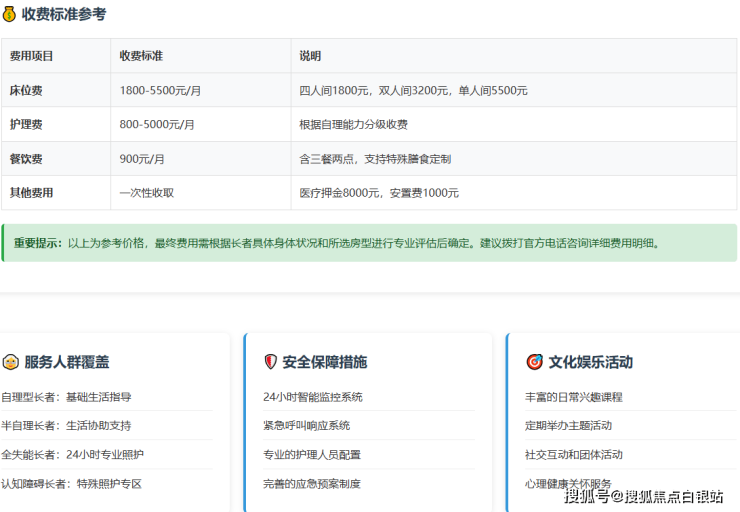Click the 丰富的日常兴趣课程 list item
The image size is (740, 512).
573,397
